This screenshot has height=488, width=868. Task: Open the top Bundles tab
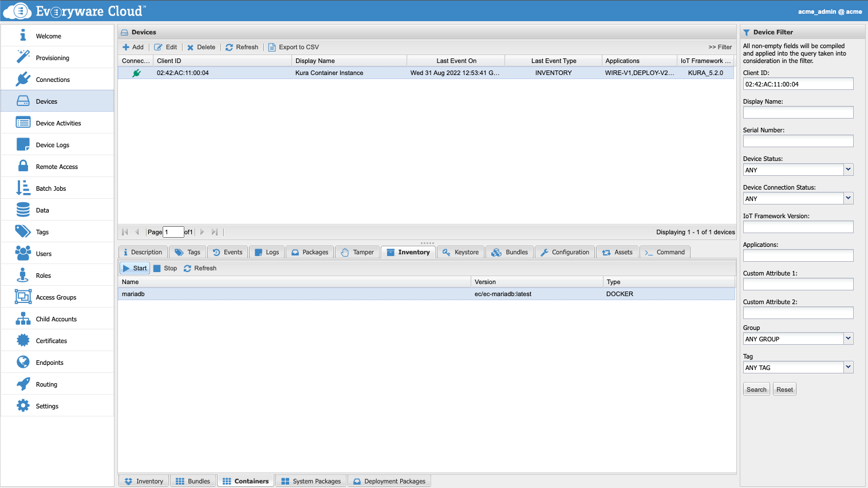510,252
